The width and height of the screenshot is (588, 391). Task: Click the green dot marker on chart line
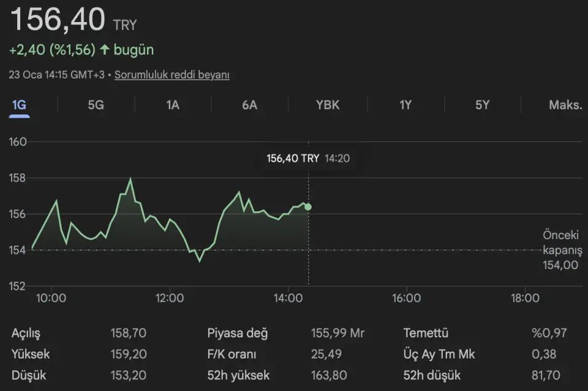pos(308,207)
